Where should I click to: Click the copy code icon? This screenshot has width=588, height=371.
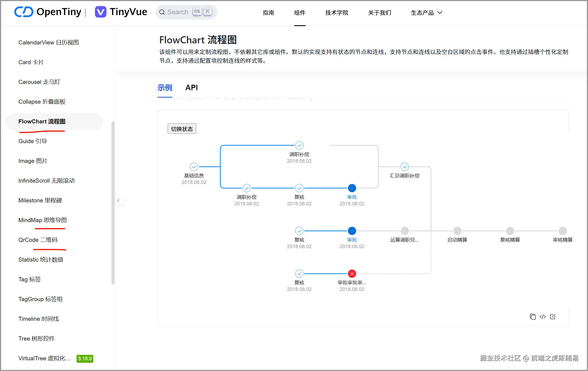coord(533,317)
